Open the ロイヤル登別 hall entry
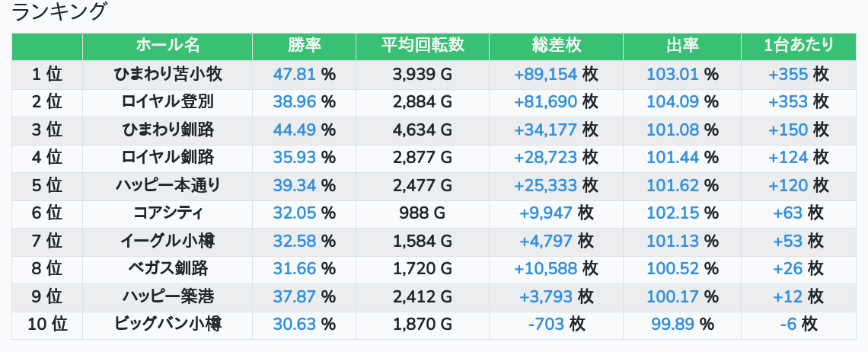Viewport: 868px width, 352px height. pyautogui.click(x=168, y=102)
